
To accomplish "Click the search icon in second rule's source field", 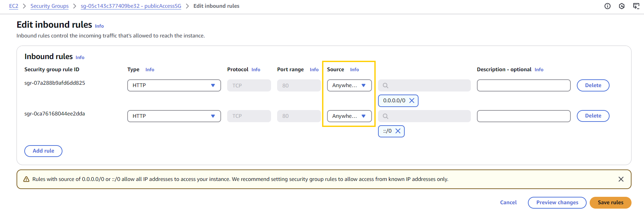I will (385, 116).
